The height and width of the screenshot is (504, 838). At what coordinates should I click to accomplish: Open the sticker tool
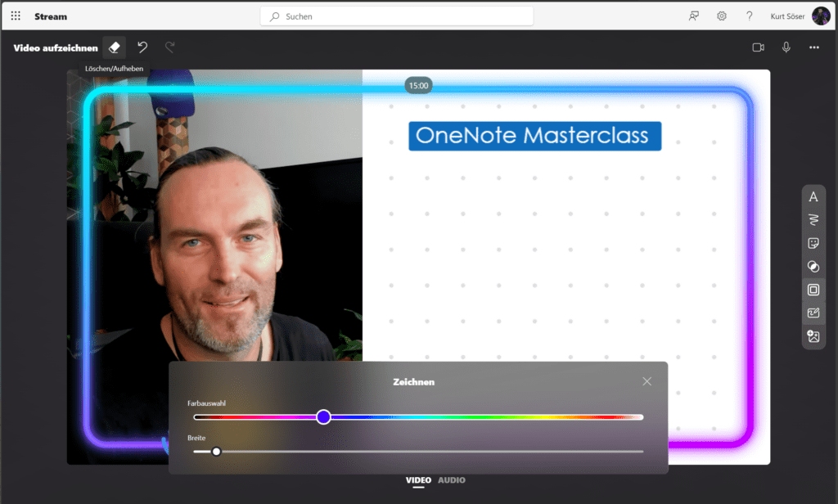(813, 243)
